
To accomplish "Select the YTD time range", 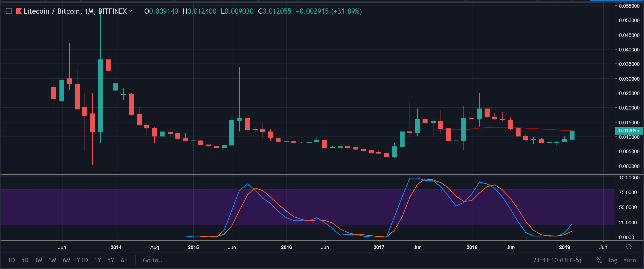I will [82, 260].
